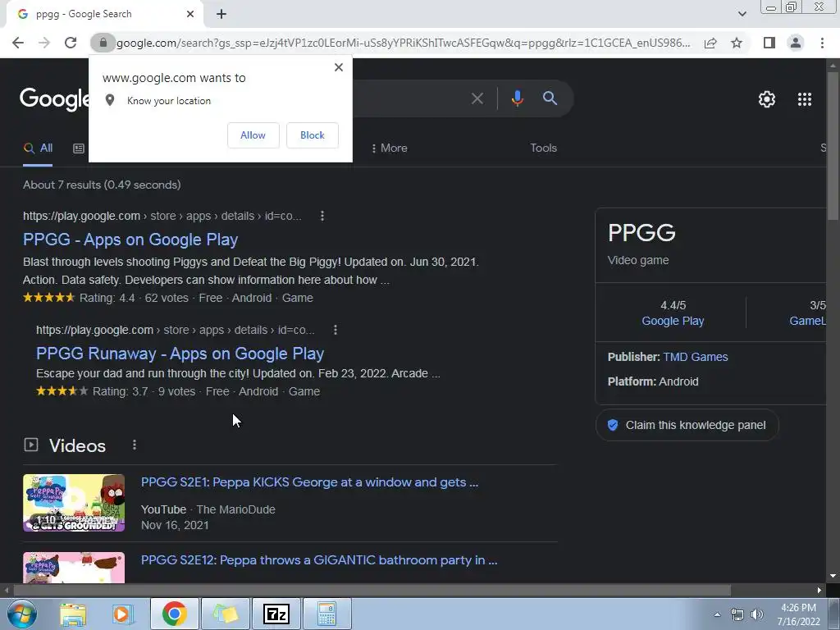This screenshot has height=630, width=840.
Task: Open the Chrome profile menu
Action: pos(796,43)
